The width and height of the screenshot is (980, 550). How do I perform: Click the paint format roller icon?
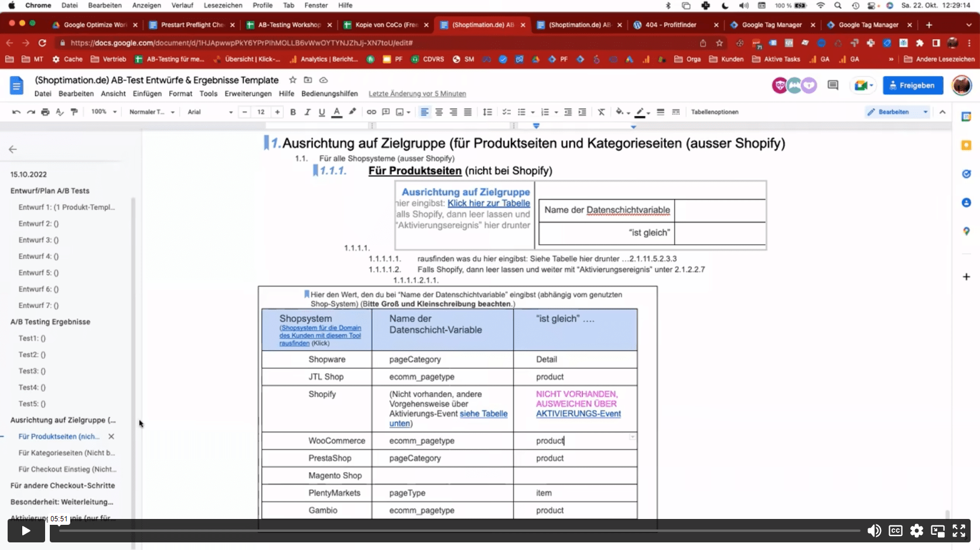[74, 112]
